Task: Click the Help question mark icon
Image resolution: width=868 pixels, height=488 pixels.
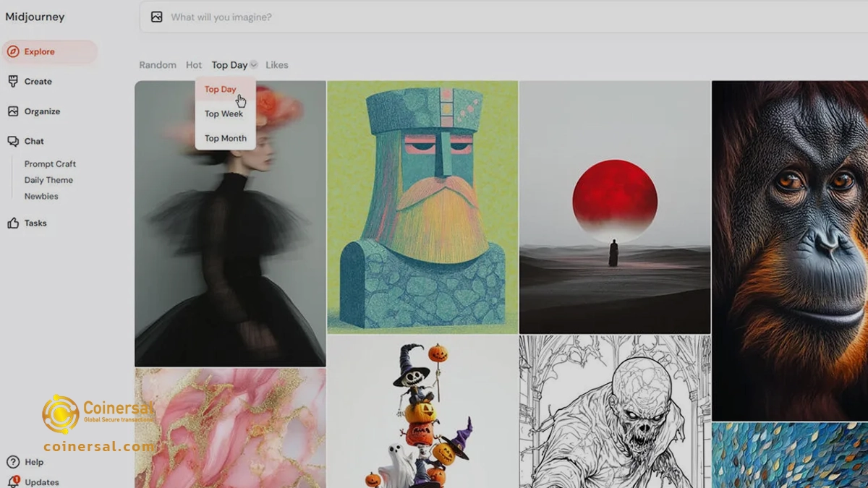Action: [13, 462]
